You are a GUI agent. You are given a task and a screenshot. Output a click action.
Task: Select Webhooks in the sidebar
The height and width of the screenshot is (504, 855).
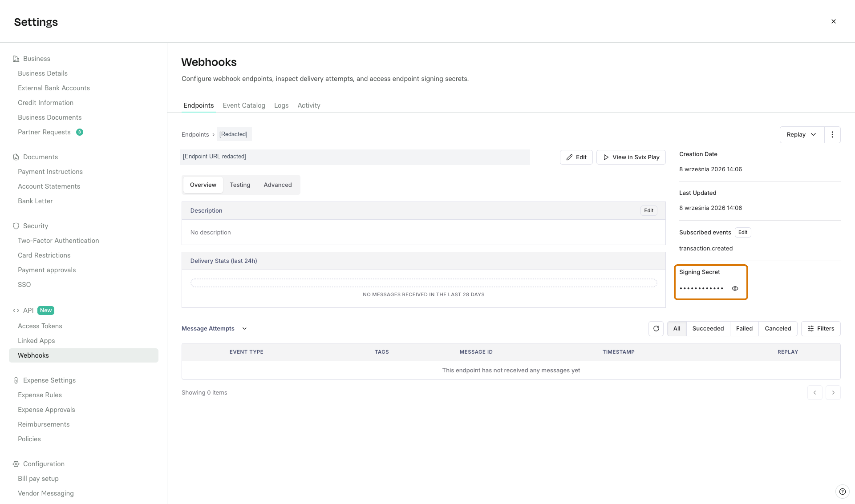tap(84, 355)
